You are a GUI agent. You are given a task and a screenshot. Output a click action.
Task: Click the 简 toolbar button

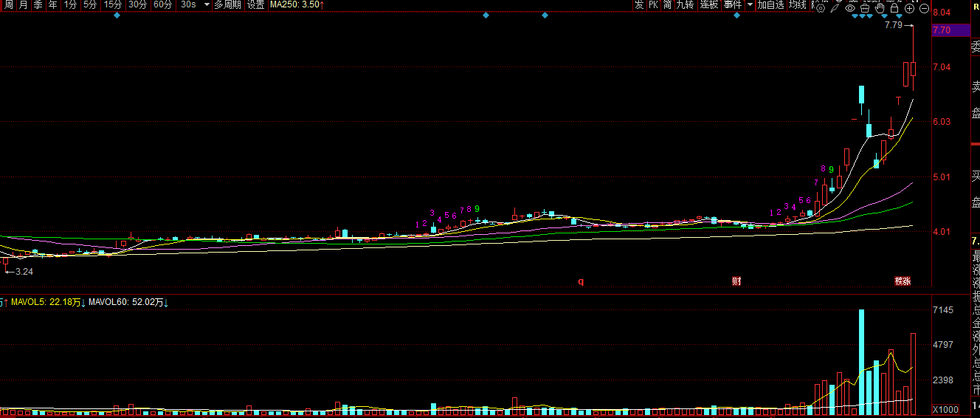point(667,4)
